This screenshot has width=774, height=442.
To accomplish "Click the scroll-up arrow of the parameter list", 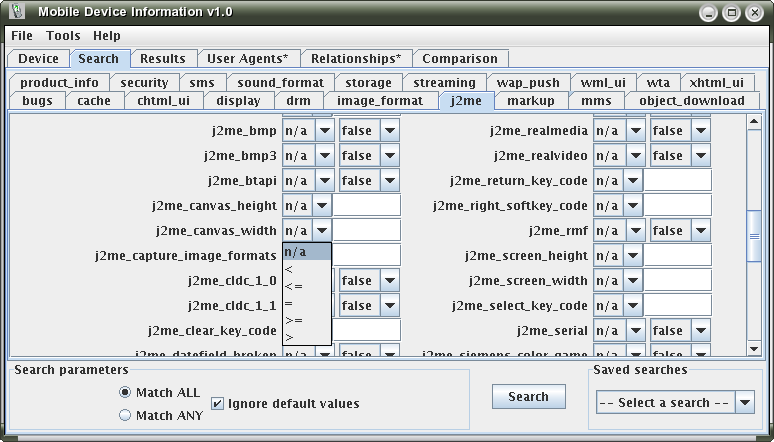I will click(x=755, y=121).
